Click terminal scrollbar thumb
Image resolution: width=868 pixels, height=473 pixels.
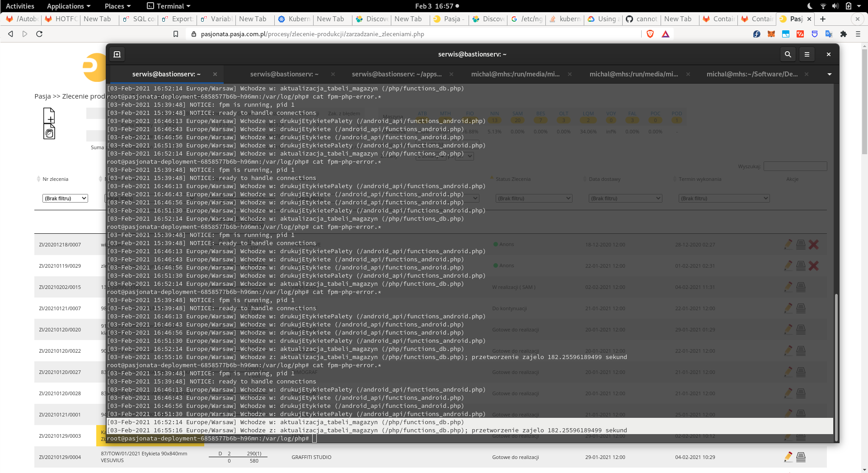point(836,367)
